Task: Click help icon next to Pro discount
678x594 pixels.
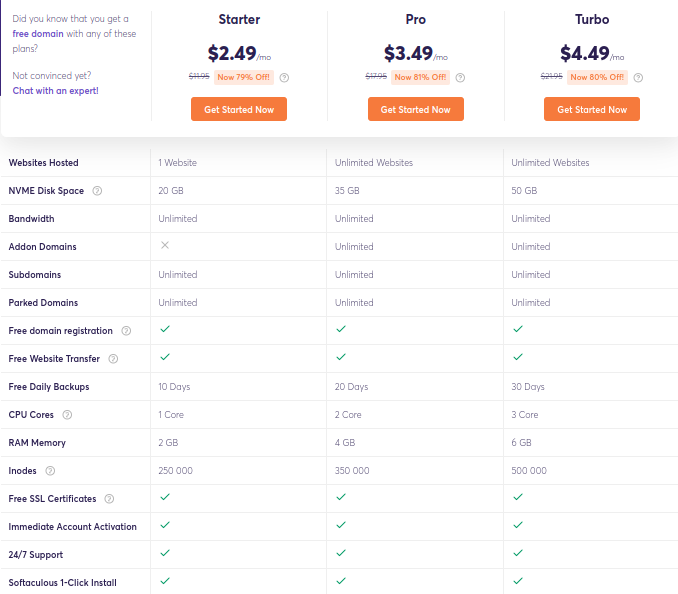Action: [x=461, y=78]
